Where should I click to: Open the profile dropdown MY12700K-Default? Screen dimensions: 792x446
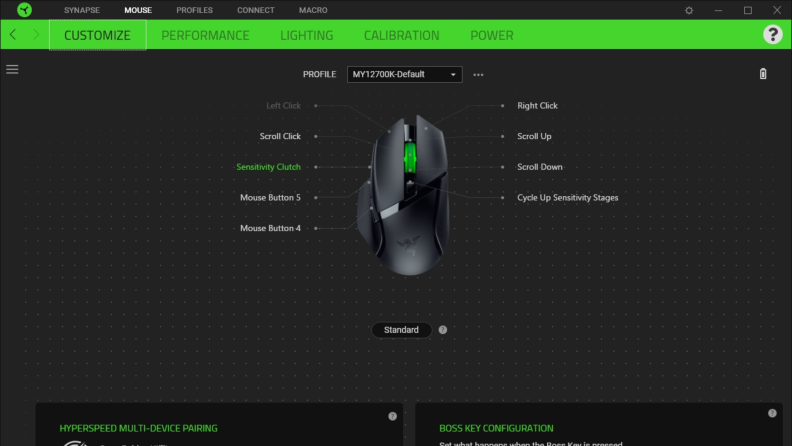pos(405,74)
